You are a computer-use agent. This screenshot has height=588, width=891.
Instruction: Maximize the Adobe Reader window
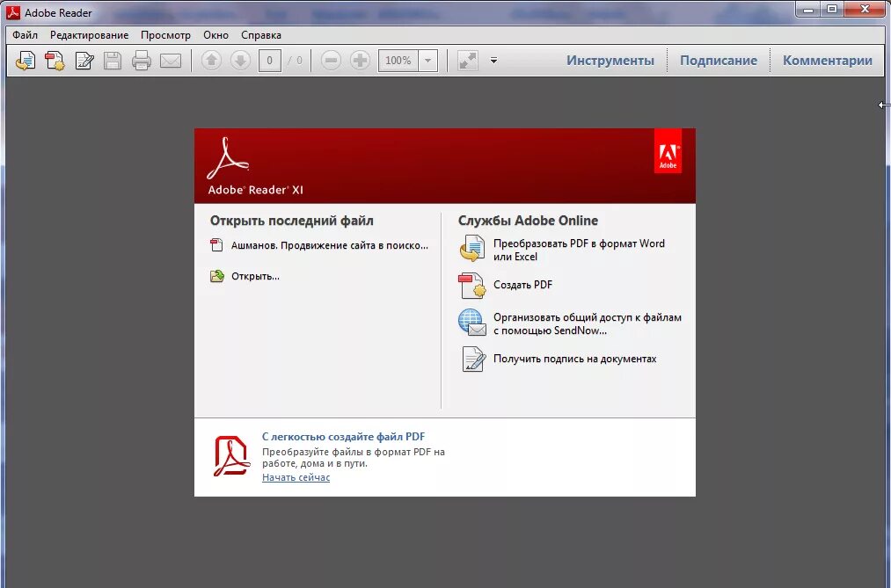click(832, 10)
